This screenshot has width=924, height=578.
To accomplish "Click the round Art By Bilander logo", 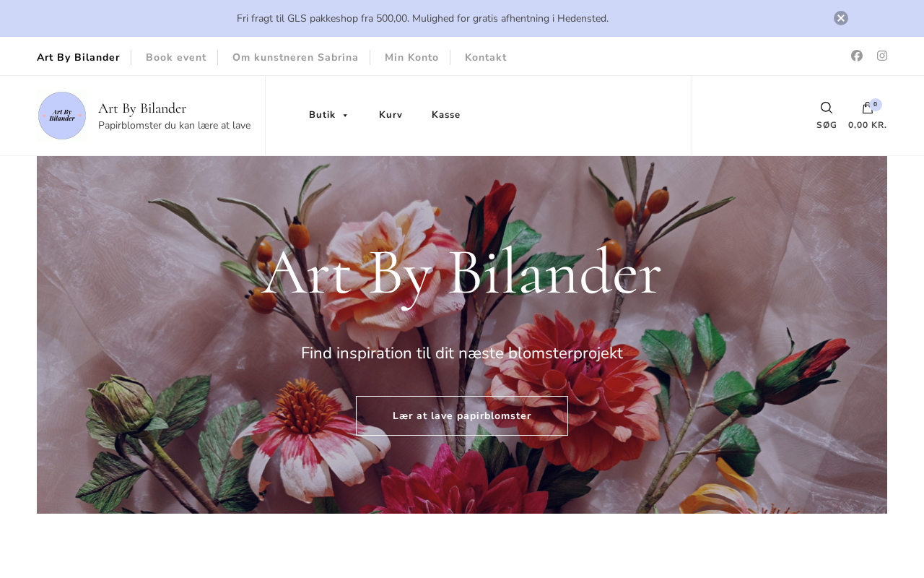I will point(62,116).
